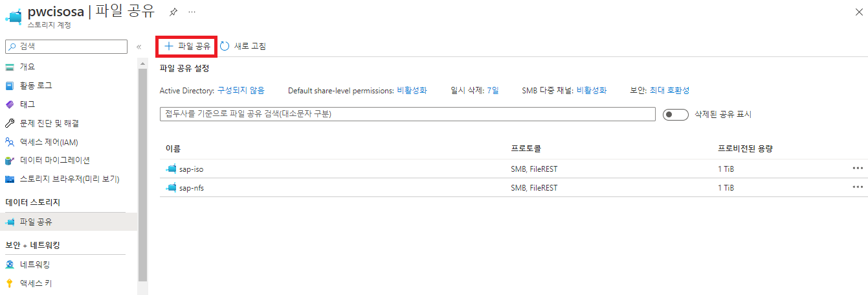
Task: Open the ellipsis menu next to the pin
Action: point(192,12)
